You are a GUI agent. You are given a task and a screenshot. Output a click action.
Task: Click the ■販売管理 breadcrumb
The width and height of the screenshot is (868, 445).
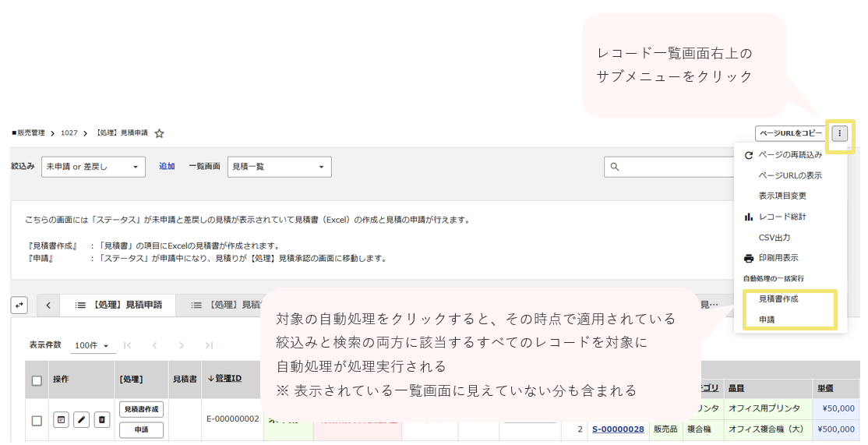28,132
